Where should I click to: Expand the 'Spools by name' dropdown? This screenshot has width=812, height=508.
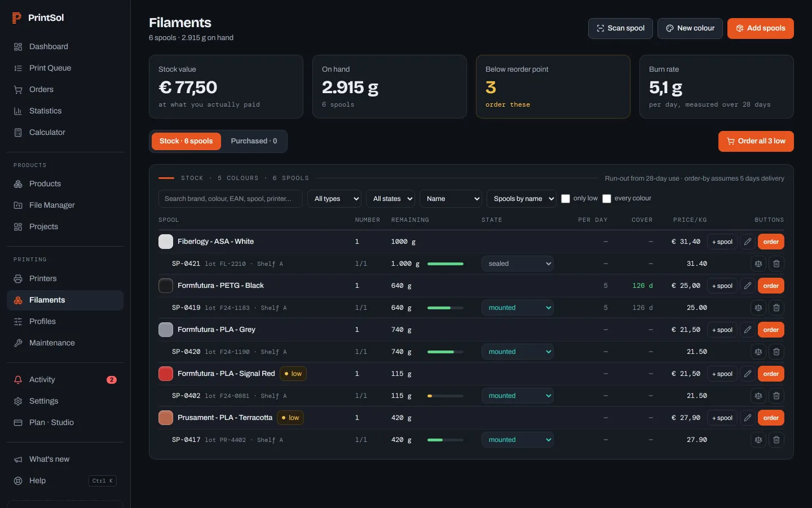tap(522, 199)
